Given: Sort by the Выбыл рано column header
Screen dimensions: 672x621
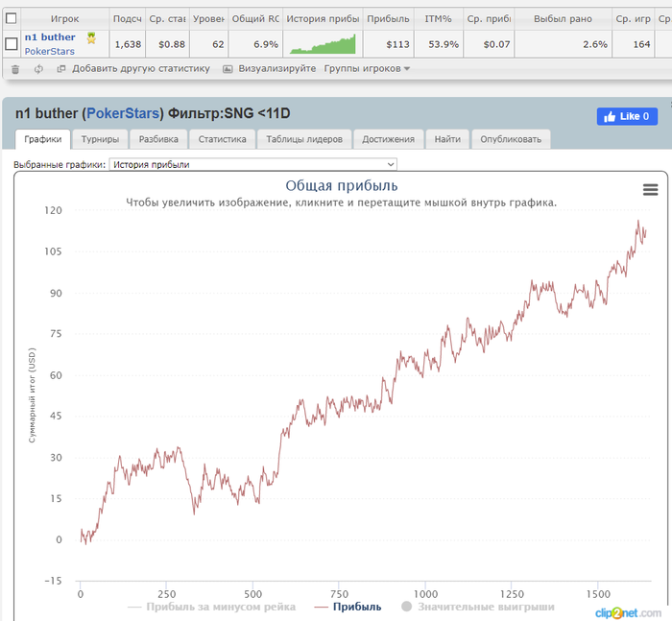Looking at the screenshot, I should click(x=563, y=19).
